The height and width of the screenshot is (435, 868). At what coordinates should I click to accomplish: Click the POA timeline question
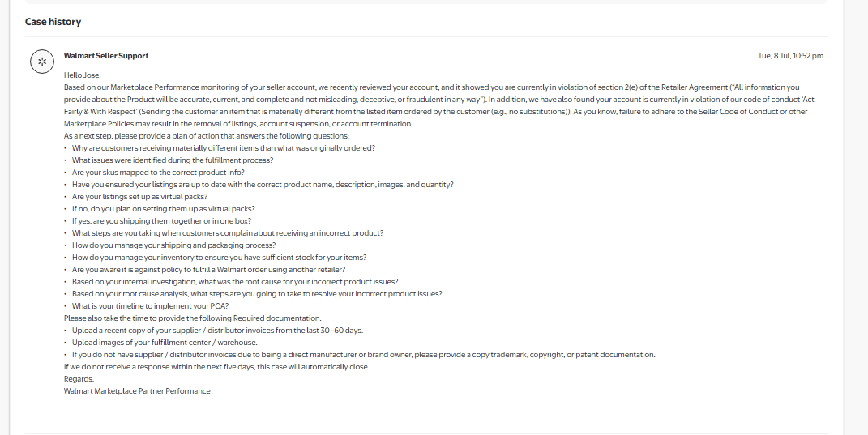point(151,306)
